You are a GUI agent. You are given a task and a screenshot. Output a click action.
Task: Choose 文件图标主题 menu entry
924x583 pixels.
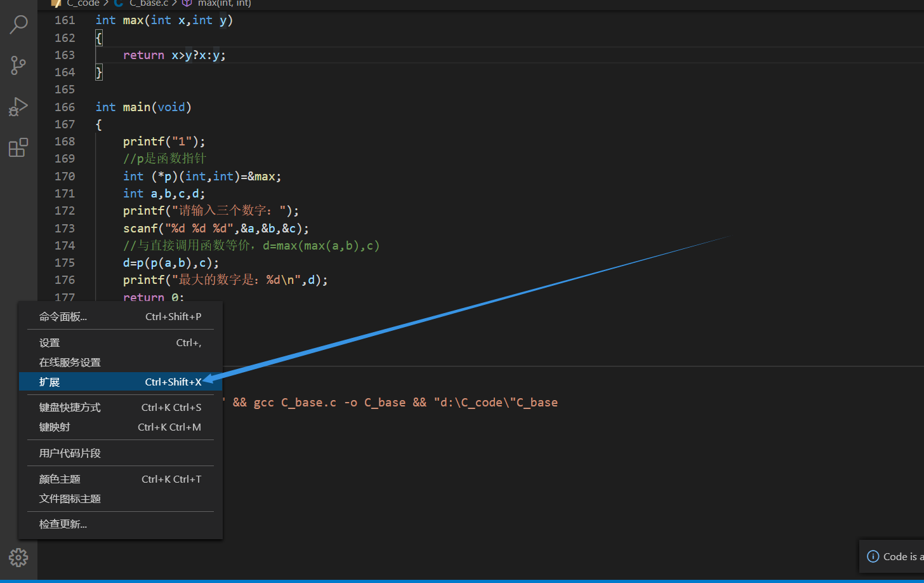(121, 499)
